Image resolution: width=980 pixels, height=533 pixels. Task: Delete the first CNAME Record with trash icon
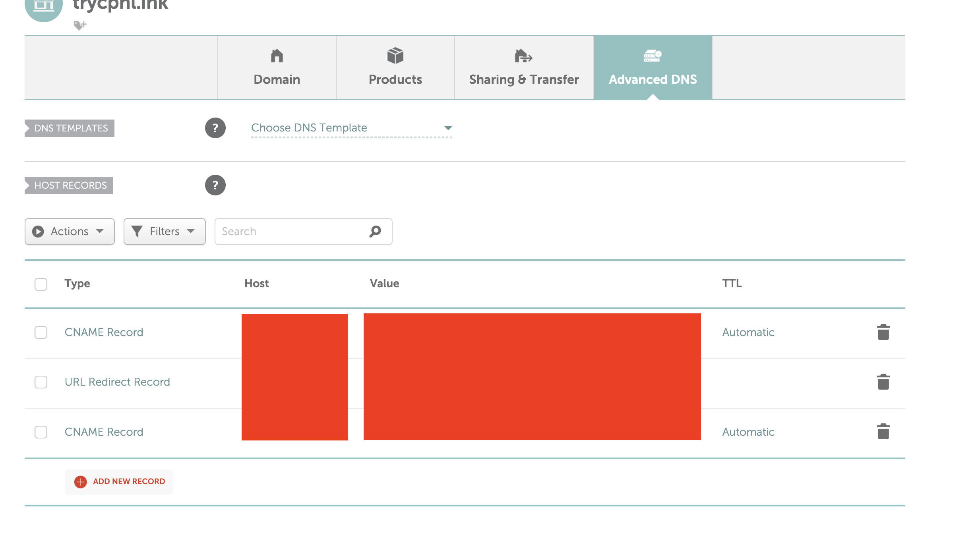coord(883,332)
